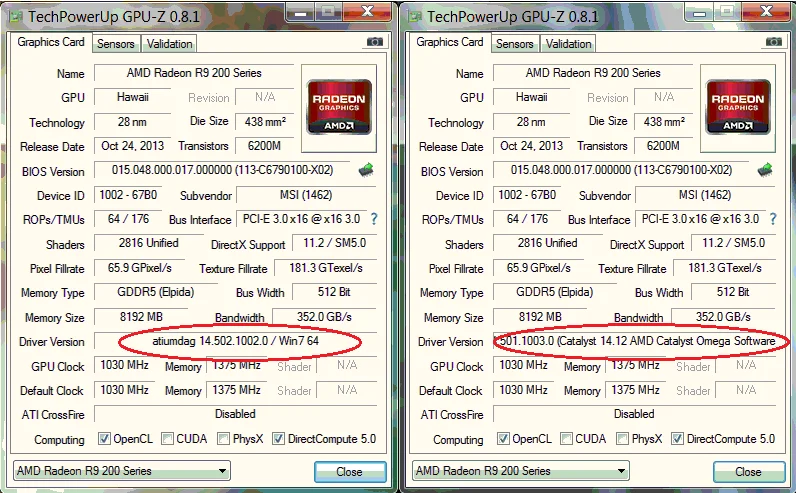Minimize the right GPU-Z window

699,12
